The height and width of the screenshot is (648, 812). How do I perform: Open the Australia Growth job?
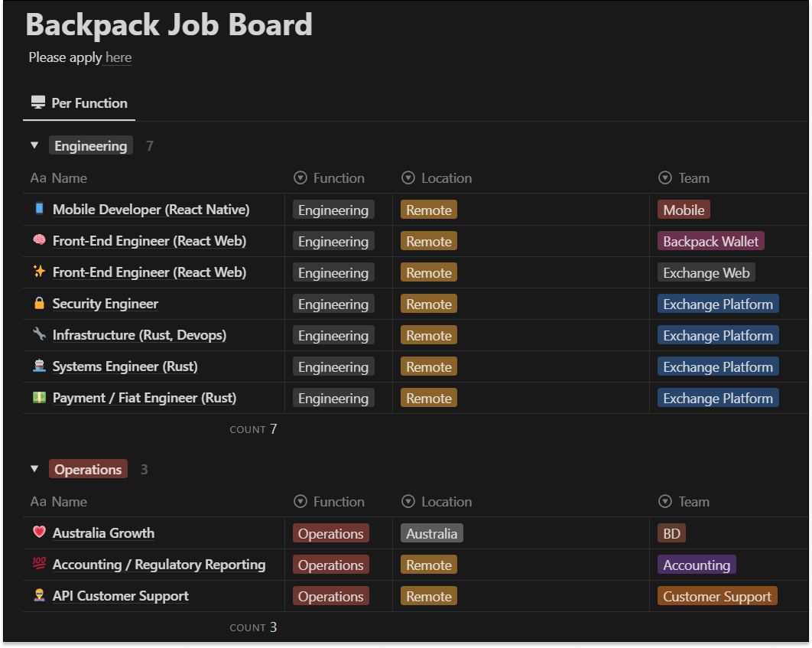click(103, 533)
